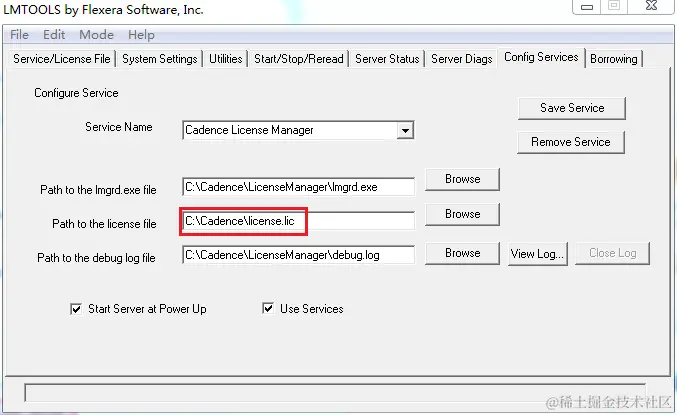Open the Edit menu

tap(54, 35)
